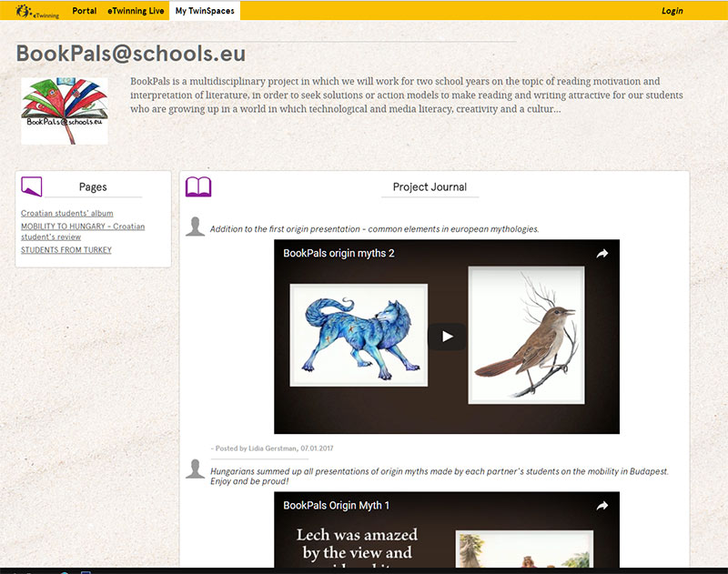Select the My TwinSpaces tab
The width and height of the screenshot is (728, 574).
205,11
